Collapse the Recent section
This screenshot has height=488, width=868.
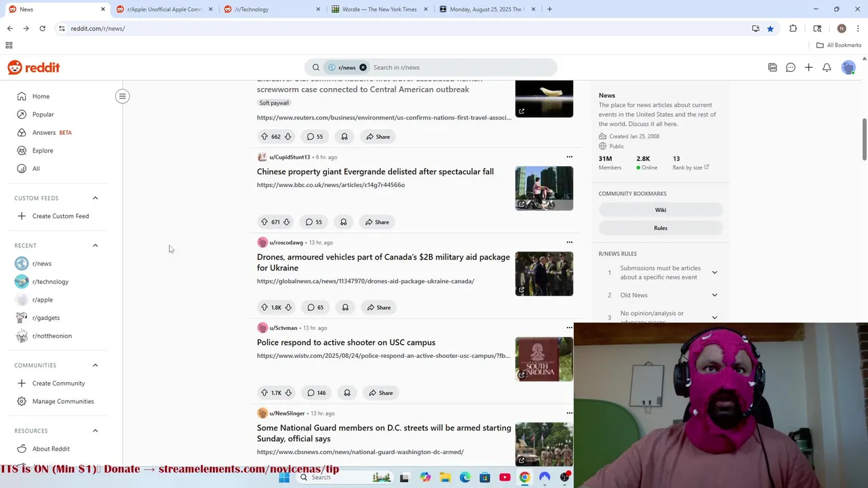(95, 245)
